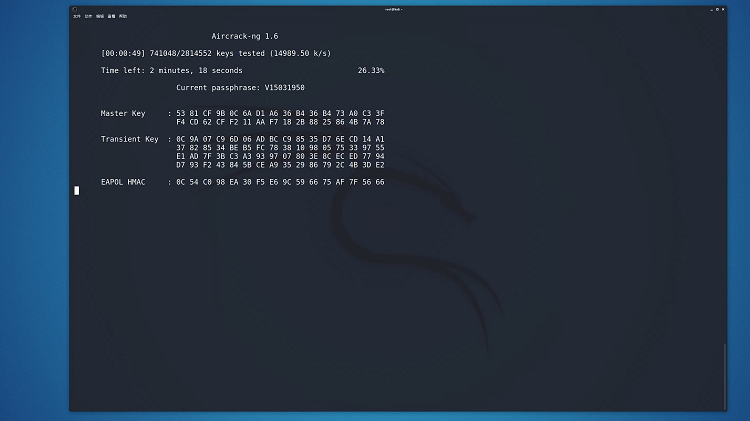Open the 编辑 (Edit) menu
Viewport: 750px width, 421px height.
(x=99, y=16)
